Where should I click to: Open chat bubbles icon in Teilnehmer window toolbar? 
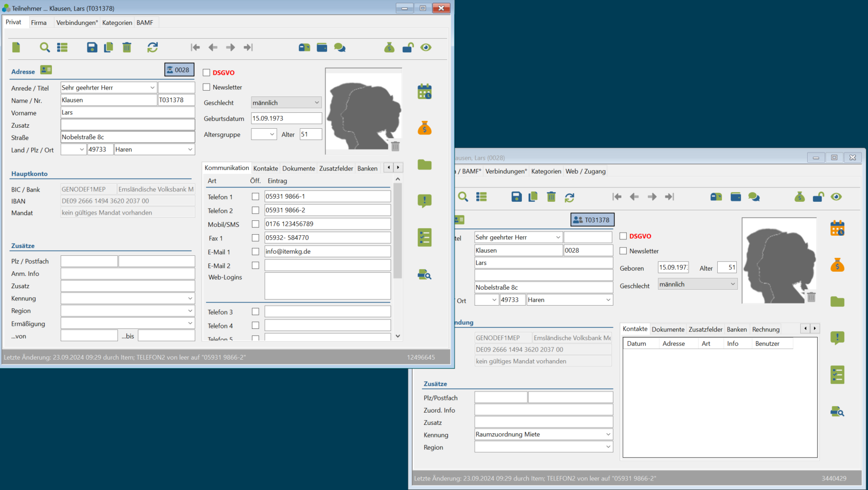[x=340, y=48]
